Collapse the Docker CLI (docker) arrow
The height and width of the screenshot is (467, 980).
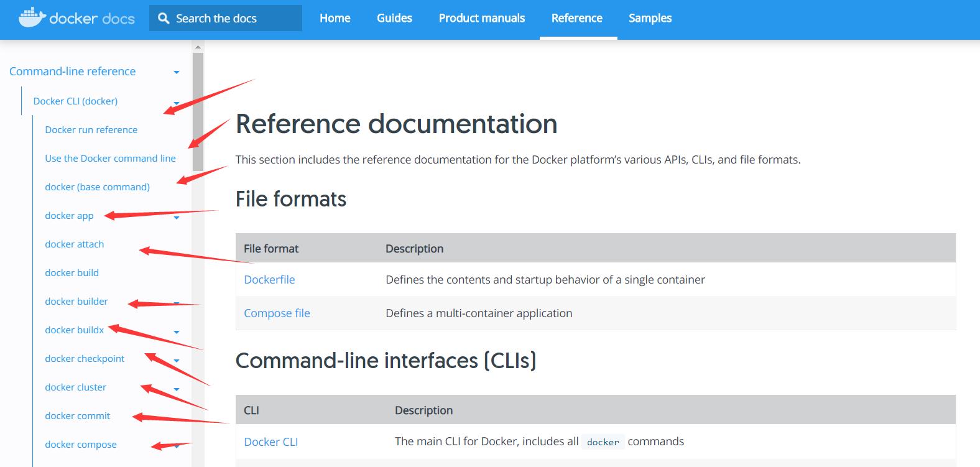click(x=177, y=103)
